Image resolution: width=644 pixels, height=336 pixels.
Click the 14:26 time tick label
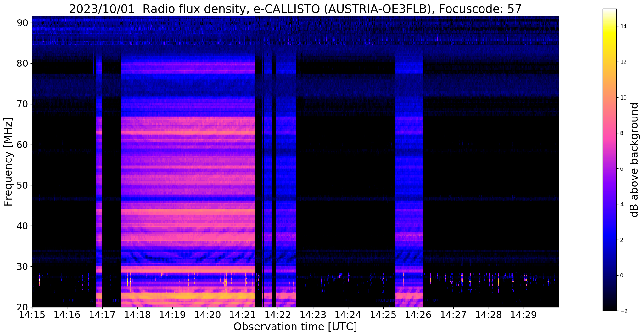coord(418,315)
